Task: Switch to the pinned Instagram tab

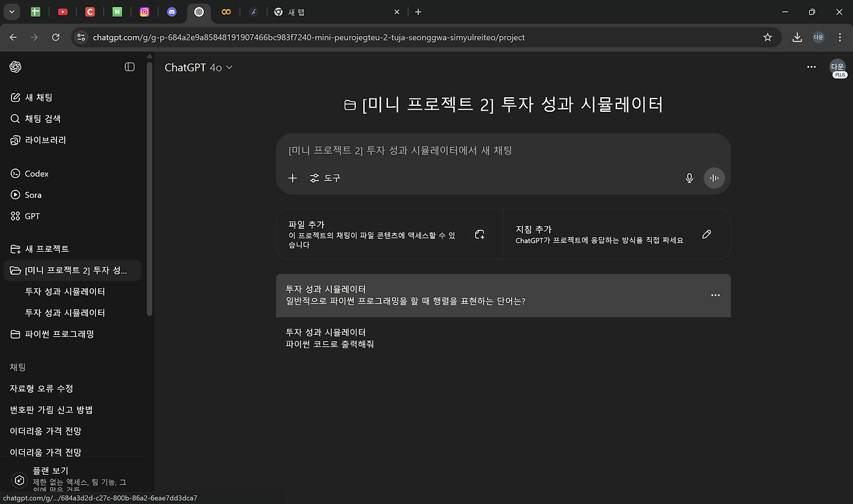Action: click(x=145, y=12)
